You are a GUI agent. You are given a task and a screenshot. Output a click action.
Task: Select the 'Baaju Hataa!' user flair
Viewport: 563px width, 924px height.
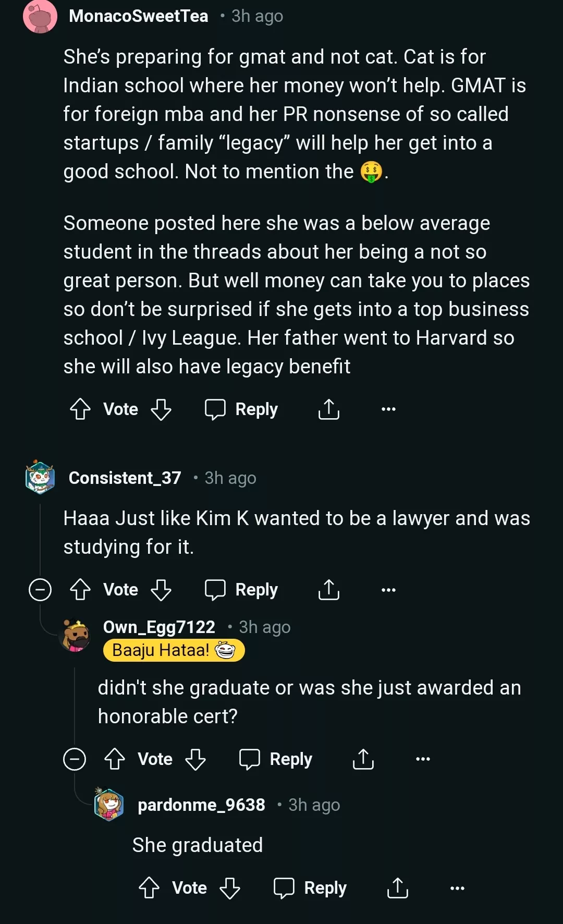coord(174,650)
